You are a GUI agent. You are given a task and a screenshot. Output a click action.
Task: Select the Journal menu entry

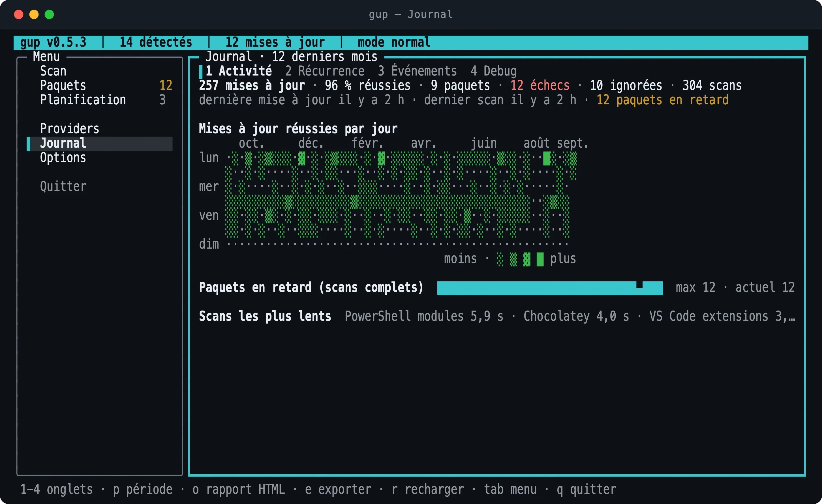click(100, 143)
